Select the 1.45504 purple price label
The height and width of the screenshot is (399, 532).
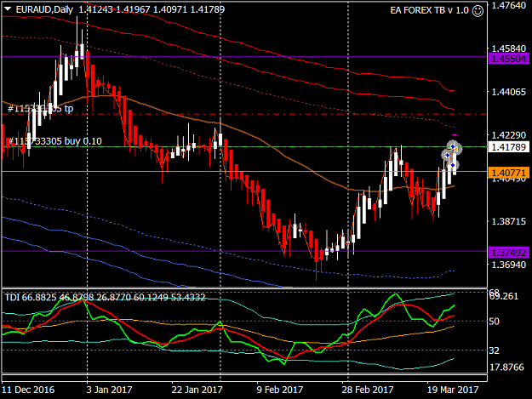(508, 59)
